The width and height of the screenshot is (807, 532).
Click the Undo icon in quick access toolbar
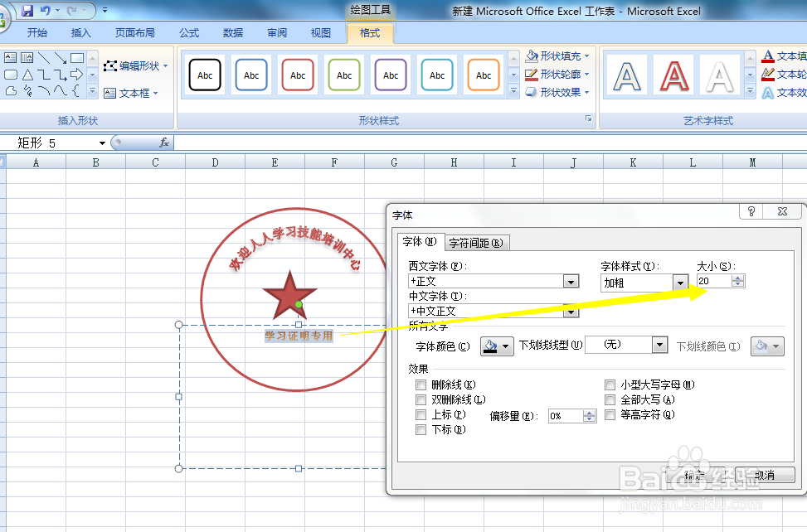coord(46,10)
